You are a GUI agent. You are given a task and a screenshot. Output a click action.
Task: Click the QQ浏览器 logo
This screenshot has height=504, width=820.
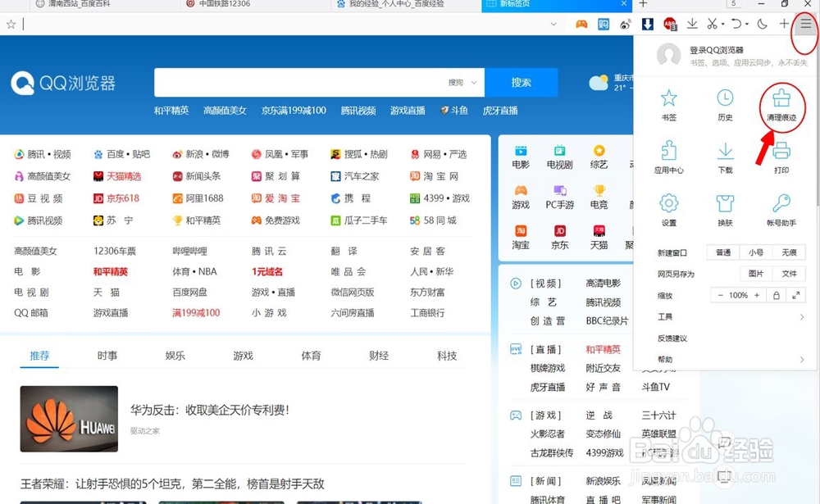click(63, 83)
